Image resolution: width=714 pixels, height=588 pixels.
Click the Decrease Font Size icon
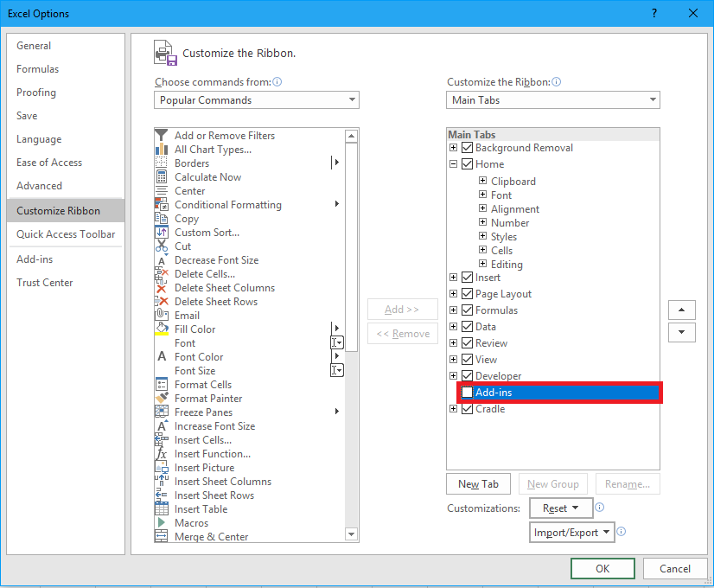point(161,260)
